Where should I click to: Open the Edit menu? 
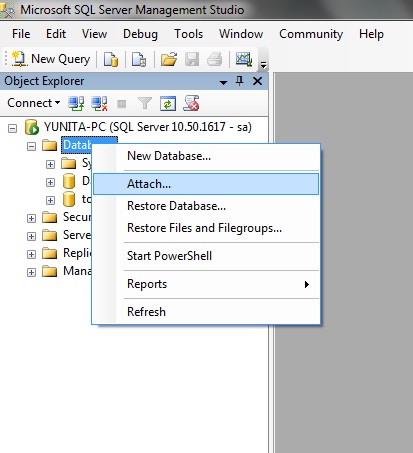coord(56,34)
